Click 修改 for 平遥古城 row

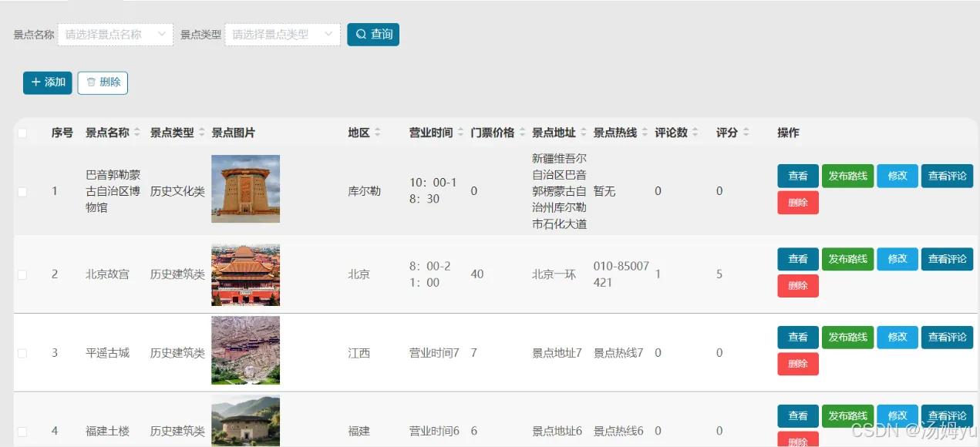pos(897,337)
